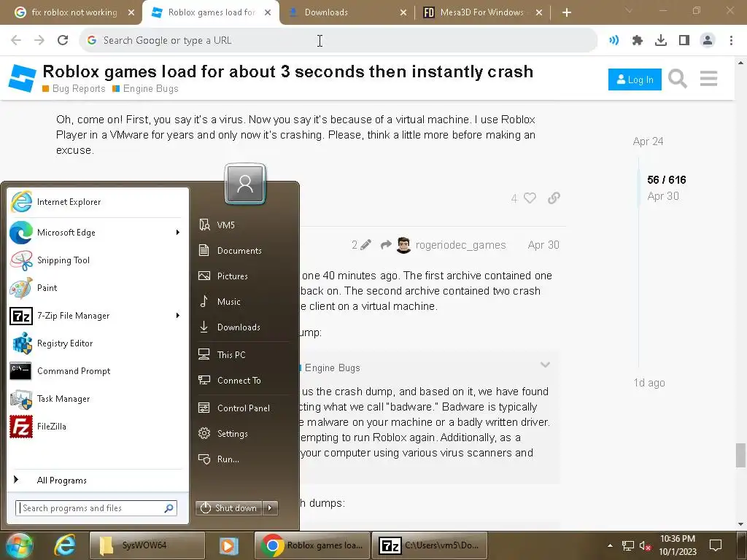
Task: Open Internet Explorer from the taskbar
Action: pos(64,545)
